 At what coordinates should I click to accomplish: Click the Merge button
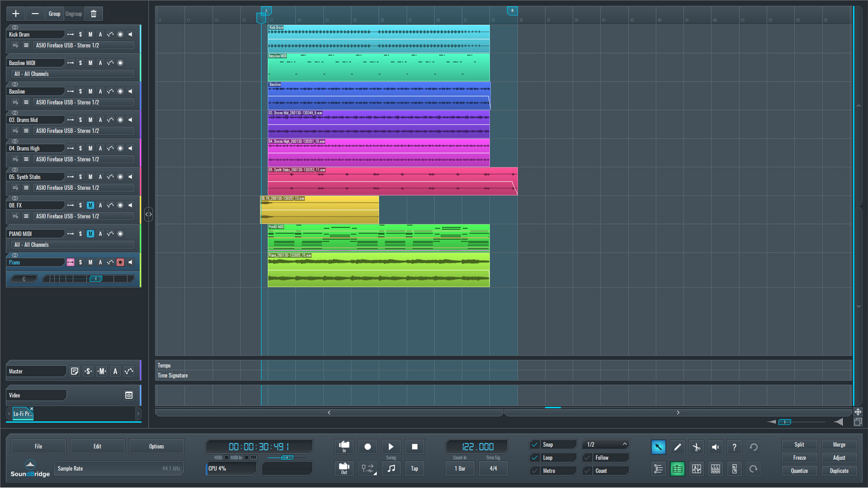(839, 445)
